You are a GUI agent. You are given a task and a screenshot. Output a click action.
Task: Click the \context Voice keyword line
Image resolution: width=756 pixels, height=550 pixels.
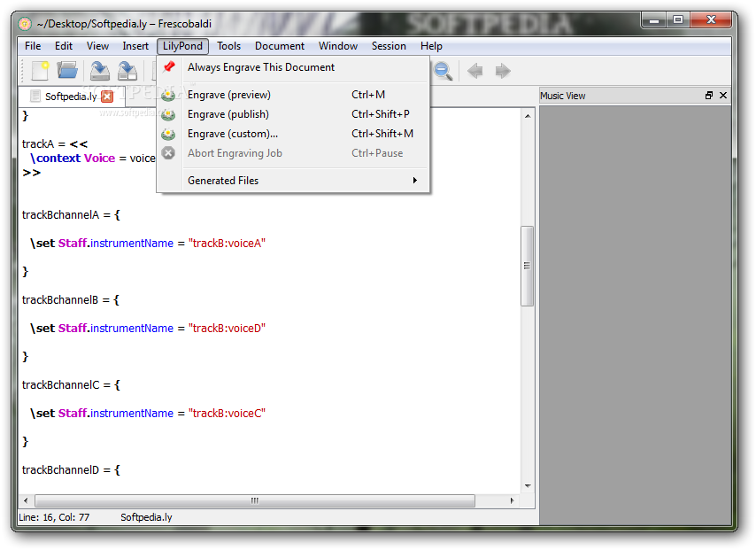93,159
